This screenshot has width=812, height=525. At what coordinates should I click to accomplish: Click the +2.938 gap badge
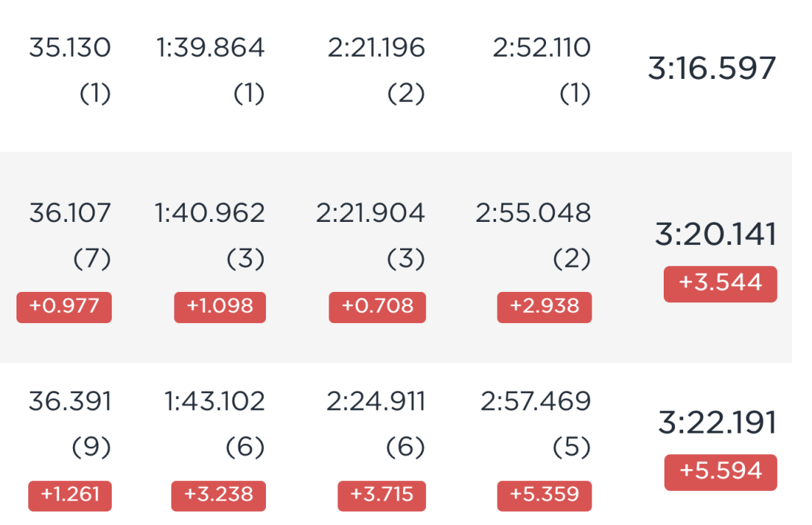(x=545, y=307)
